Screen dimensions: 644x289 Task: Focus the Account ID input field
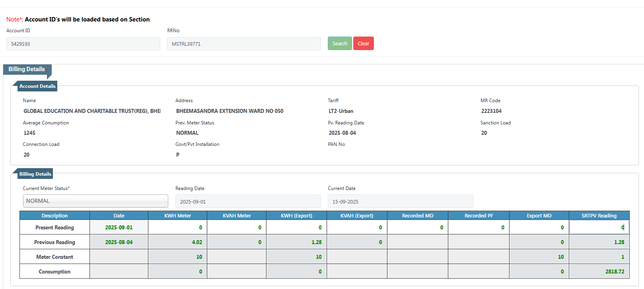pyautogui.click(x=83, y=44)
